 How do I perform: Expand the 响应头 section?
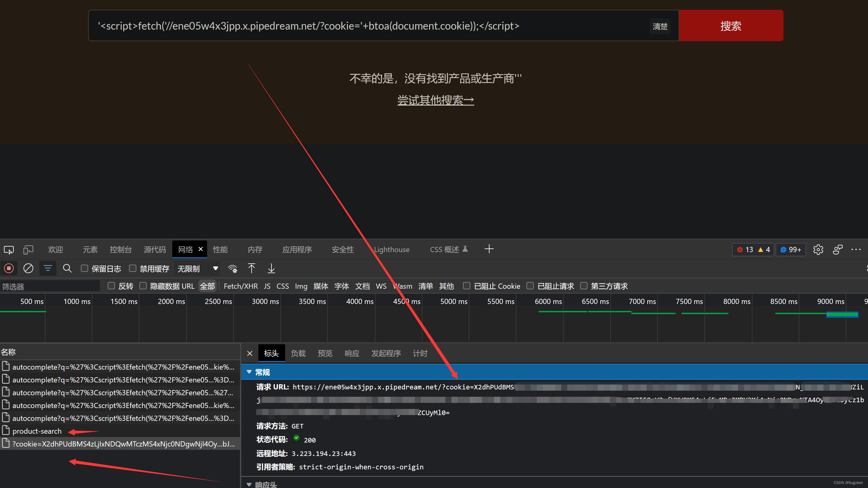coord(249,484)
